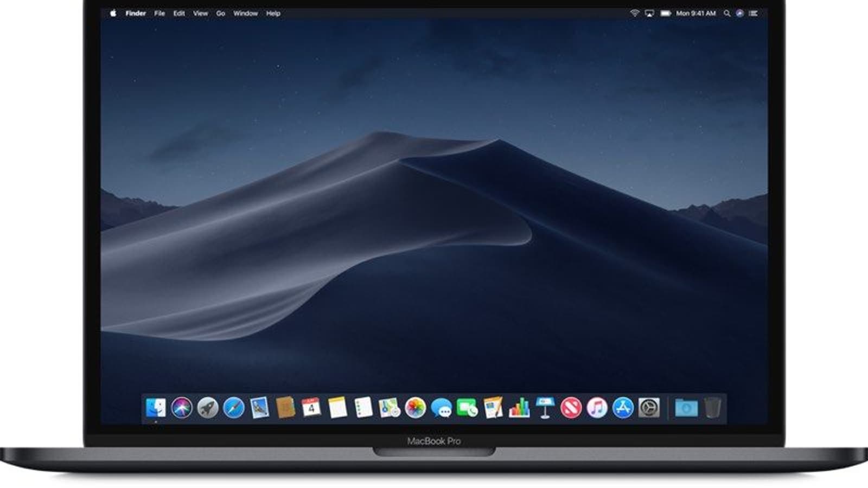Open the Go menu
The height and width of the screenshot is (488, 868).
220,13
